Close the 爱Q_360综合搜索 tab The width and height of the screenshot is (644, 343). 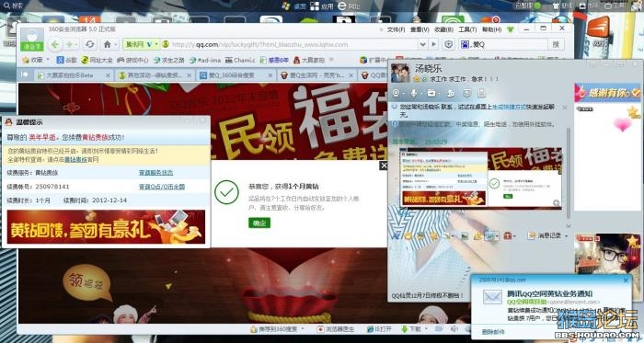270,75
